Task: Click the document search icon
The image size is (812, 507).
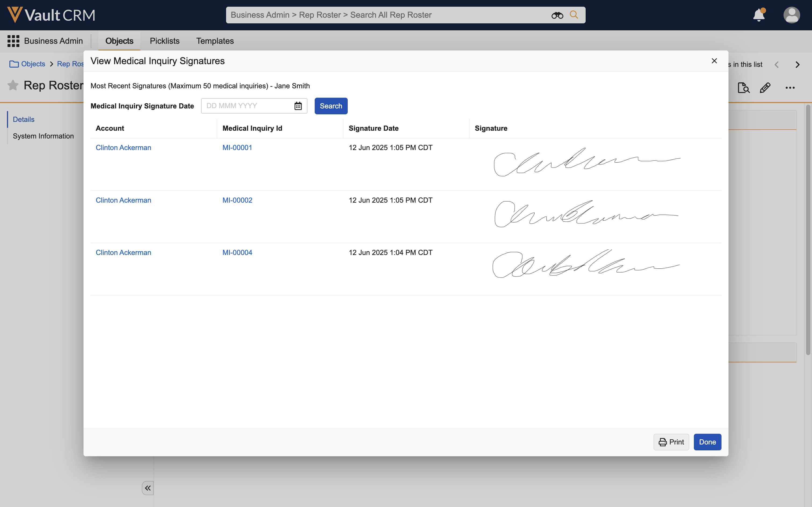Action: tap(743, 88)
